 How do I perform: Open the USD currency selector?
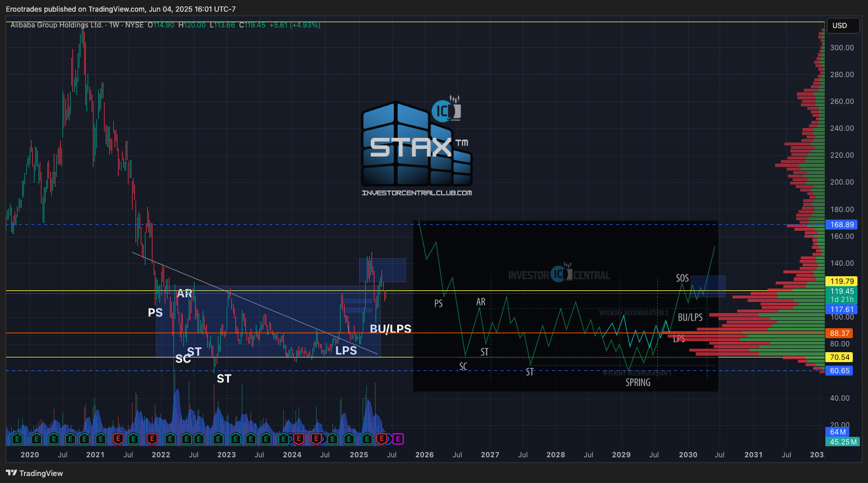[x=843, y=26]
